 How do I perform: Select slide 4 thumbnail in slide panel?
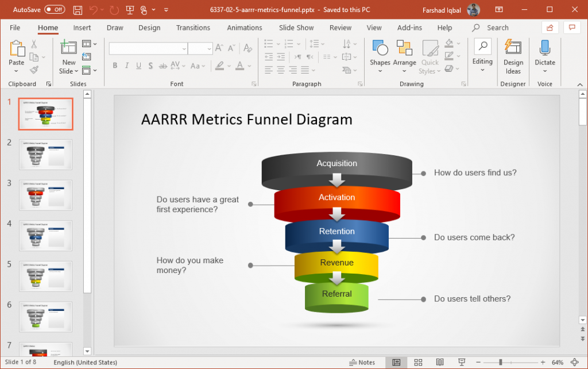coord(45,236)
